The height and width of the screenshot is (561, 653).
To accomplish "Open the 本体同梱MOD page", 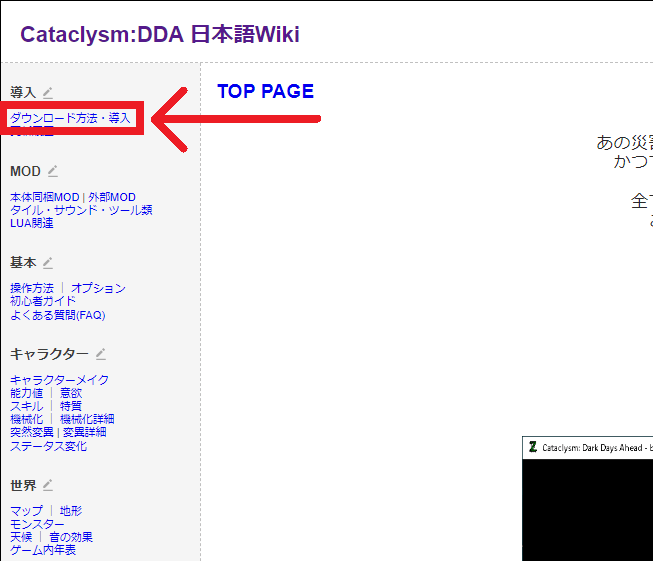I will tap(44, 197).
